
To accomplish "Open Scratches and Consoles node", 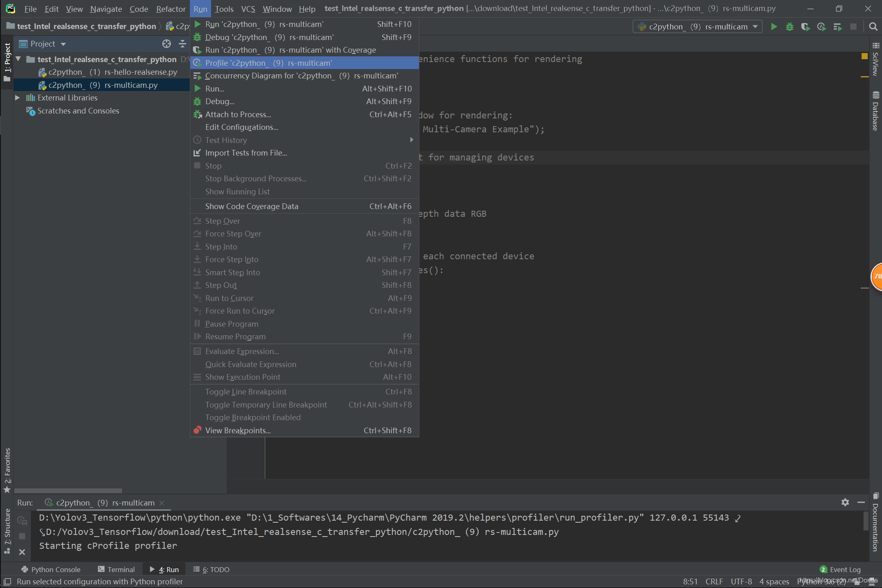I will coord(73,111).
